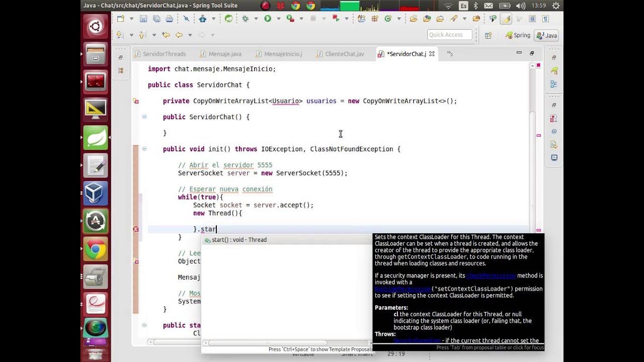Screen dimensions: 644x362
Task: Click the Save All toolbar icon
Action: point(156,19)
